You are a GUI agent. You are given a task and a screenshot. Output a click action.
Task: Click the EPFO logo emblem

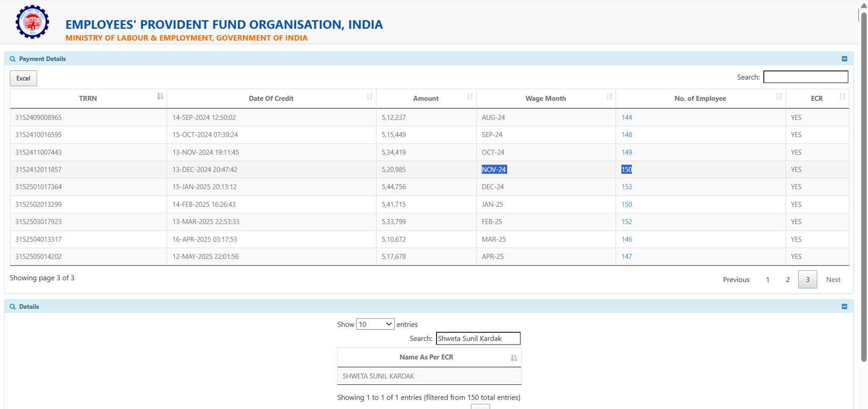[32, 22]
